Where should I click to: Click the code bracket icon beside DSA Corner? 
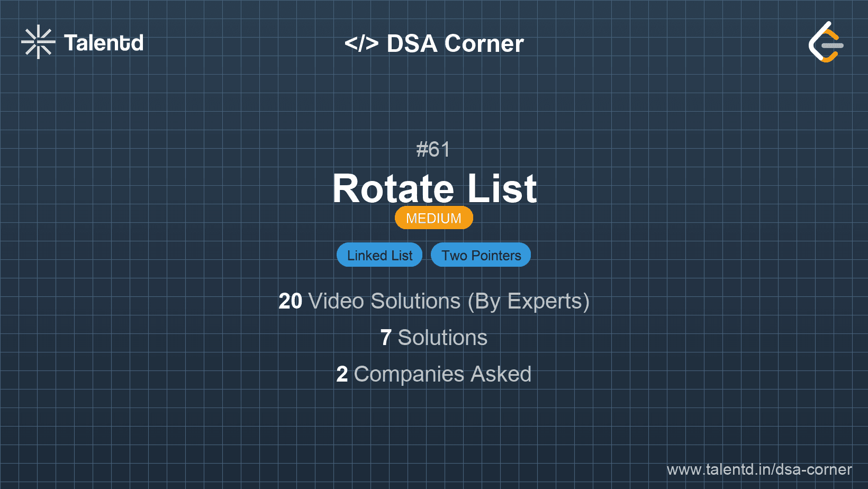362,43
